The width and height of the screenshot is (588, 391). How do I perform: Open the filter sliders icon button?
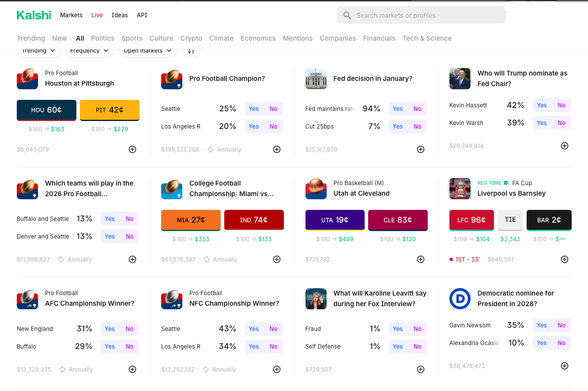191,51
